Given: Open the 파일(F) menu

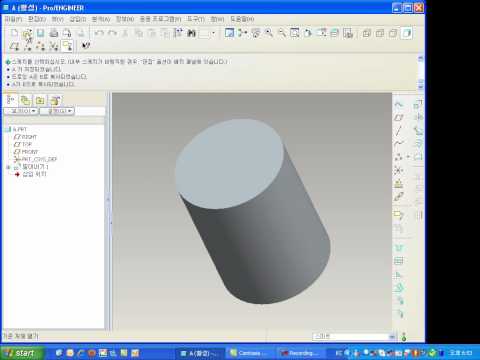Looking at the screenshot, I should (13, 19).
